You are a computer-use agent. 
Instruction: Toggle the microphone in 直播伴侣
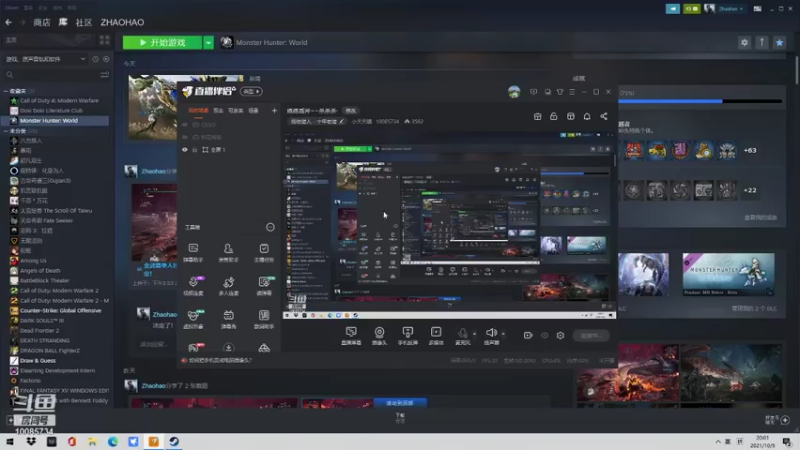pyautogui.click(x=462, y=335)
